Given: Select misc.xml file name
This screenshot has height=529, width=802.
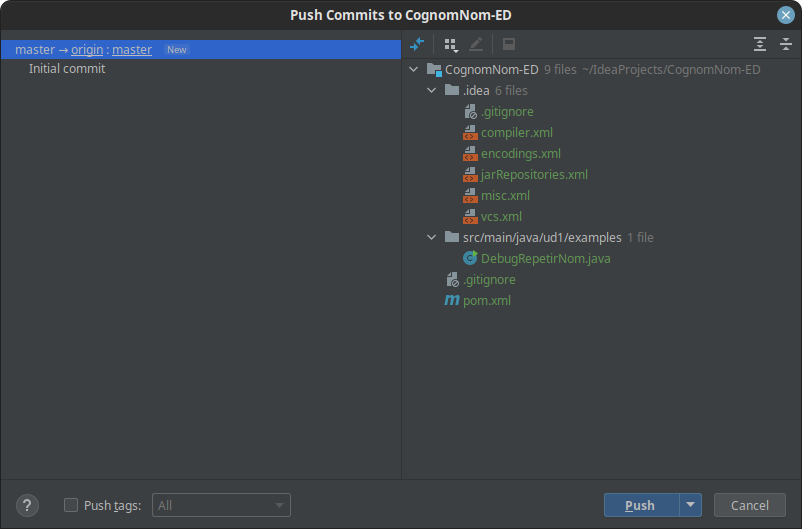Looking at the screenshot, I should tap(505, 195).
